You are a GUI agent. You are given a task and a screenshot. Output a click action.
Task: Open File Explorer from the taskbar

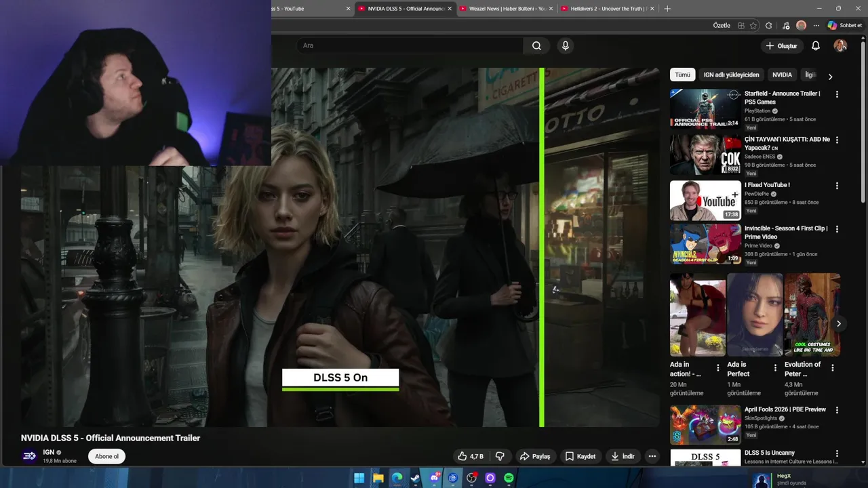(378, 478)
